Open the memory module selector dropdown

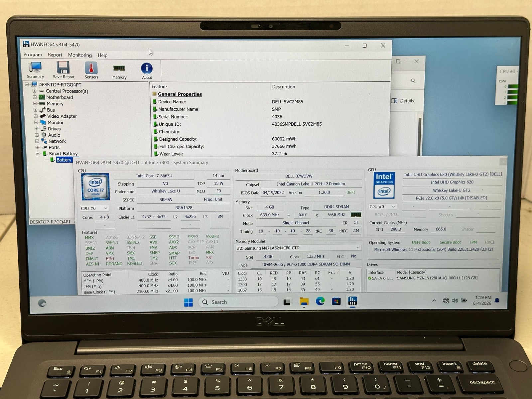click(x=298, y=248)
